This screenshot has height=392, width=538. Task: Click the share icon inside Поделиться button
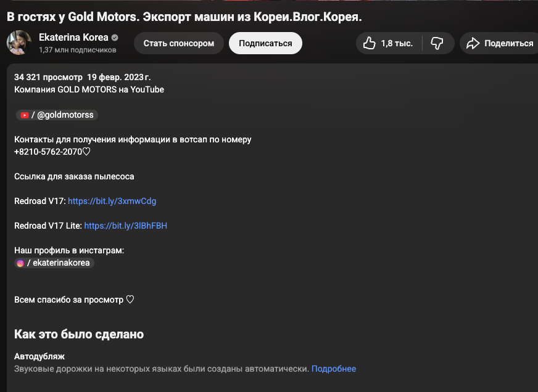[x=474, y=43]
